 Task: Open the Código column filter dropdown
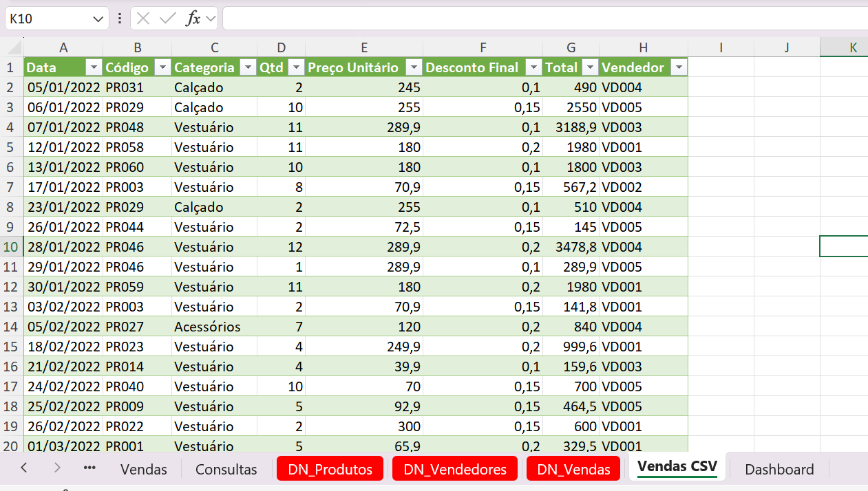click(x=162, y=67)
